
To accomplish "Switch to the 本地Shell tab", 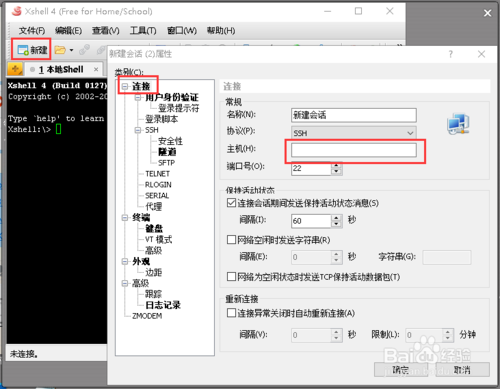I will [61, 70].
